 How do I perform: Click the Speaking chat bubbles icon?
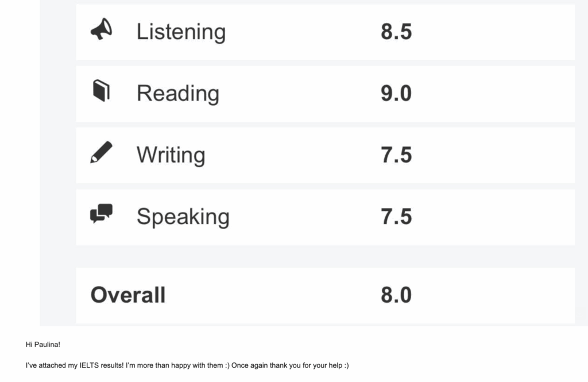[101, 214]
